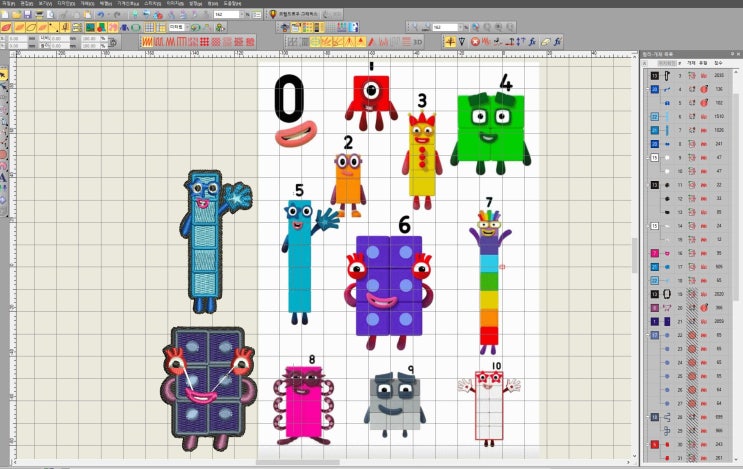
Task: Collapse the white color 15 group at row 9
Action: (x=647, y=158)
